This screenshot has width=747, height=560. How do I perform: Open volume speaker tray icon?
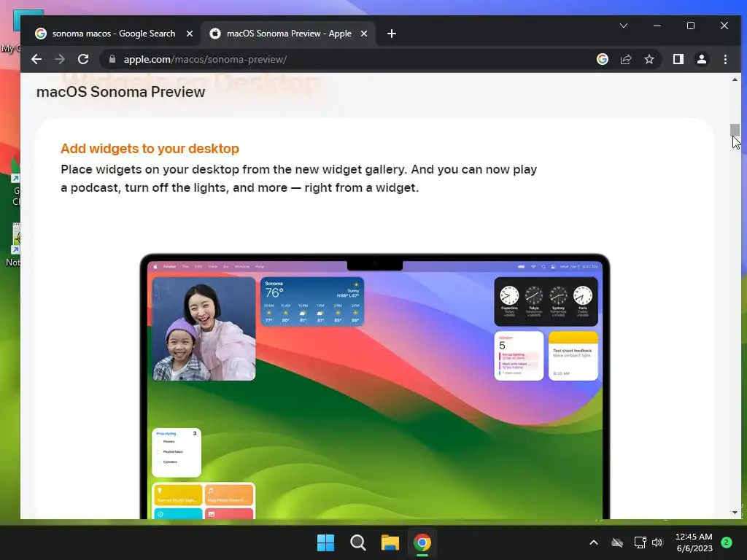click(657, 542)
